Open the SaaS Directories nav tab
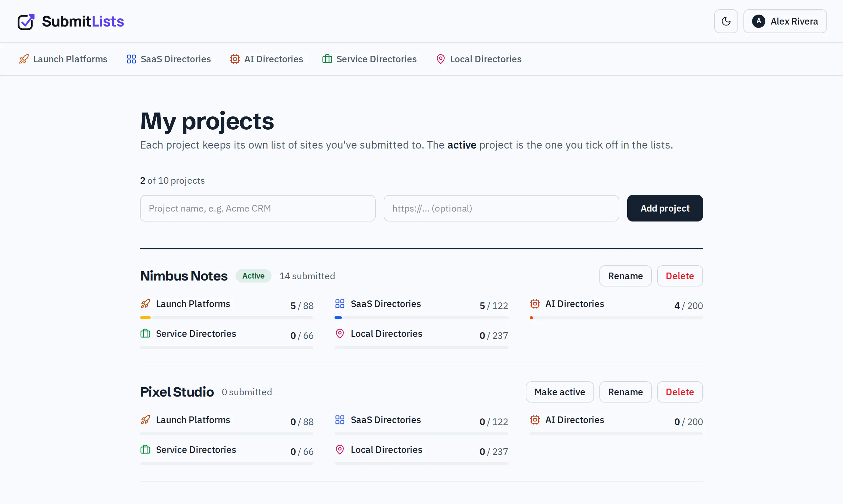The width and height of the screenshot is (843, 504). pyautogui.click(x=169, y=59)
